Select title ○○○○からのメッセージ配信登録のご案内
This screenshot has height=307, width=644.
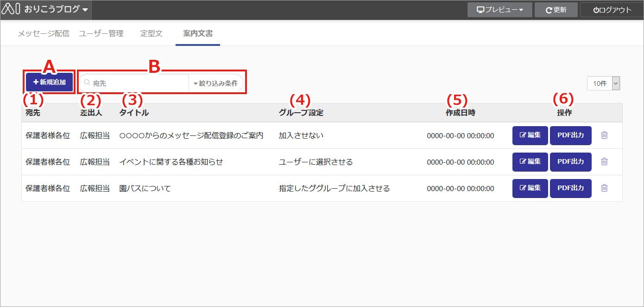pyautogui.click(x=191, y=135)
